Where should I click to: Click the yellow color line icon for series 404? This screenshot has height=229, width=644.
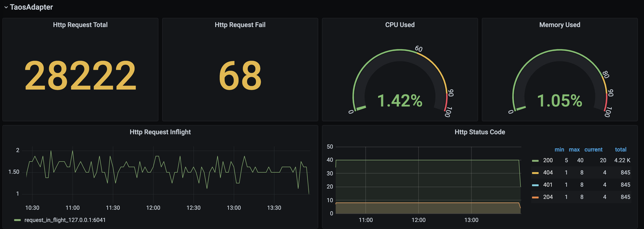pyautogui.click(x=535, y=173)
